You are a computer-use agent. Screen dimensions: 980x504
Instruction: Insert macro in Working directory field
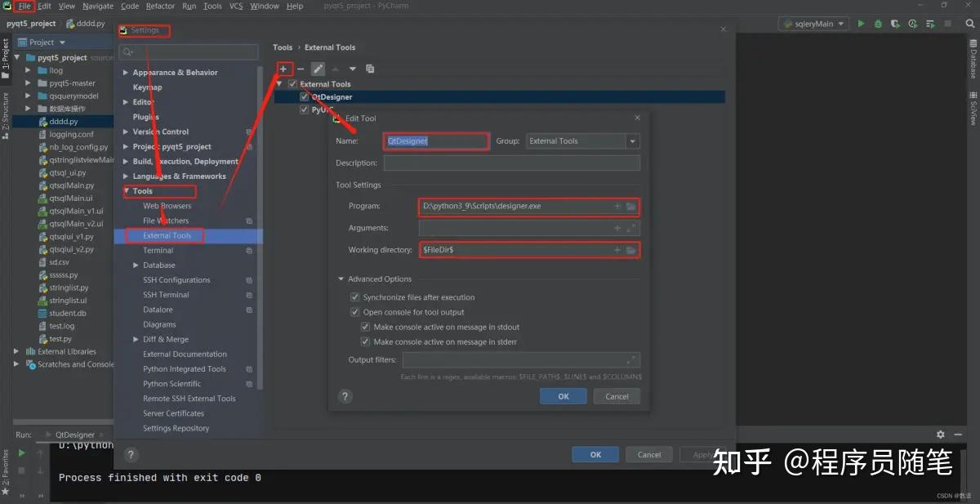(x=617, y=249)
